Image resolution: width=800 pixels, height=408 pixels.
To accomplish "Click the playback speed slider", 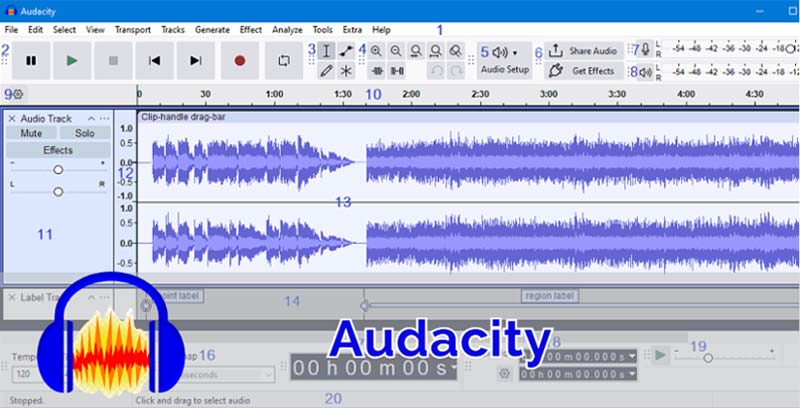I will 724,358.
